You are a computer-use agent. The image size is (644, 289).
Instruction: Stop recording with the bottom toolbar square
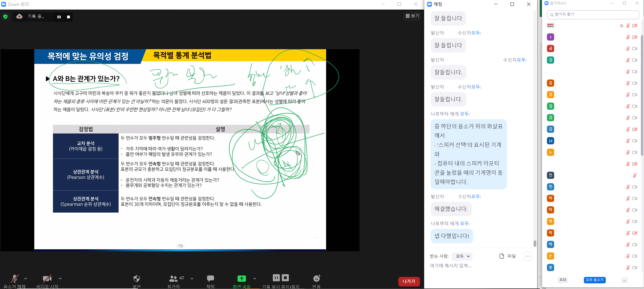tap(285, 278)
